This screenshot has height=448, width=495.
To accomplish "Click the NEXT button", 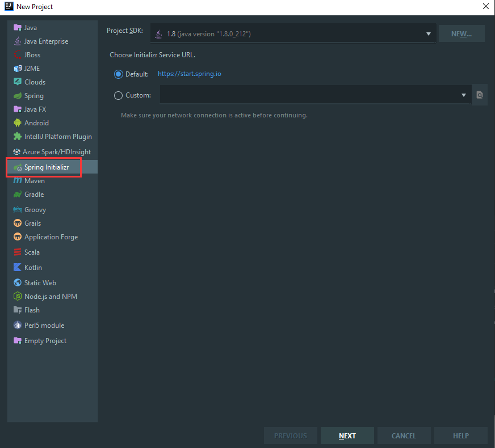I will pyautogui.click(x=347, y=436).
